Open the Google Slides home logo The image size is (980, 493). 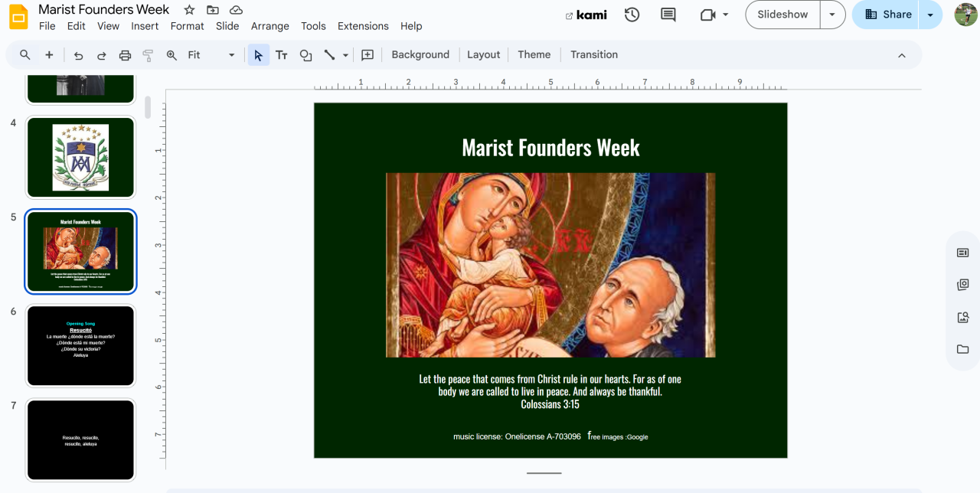(19, 17)
